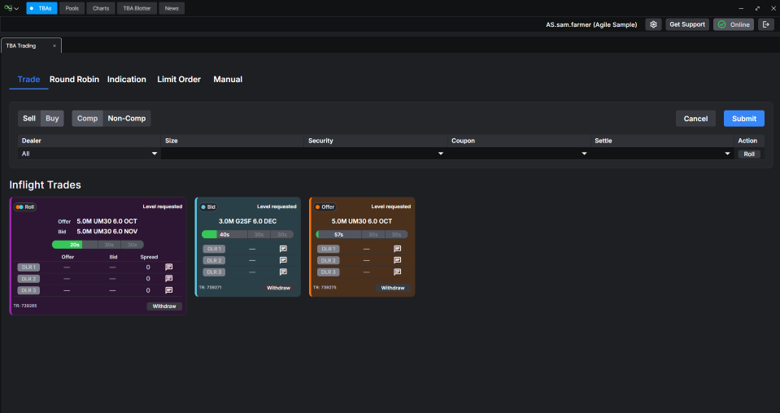The width and height of the screenshot is (780, 413).
Task: Open the Pools top navigation tab
Action: pyautogui.click(x=72, y=8)
